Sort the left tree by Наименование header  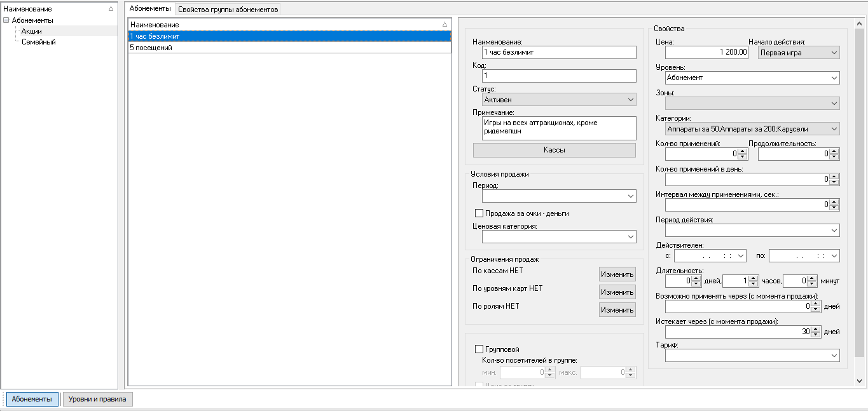[59, 9]
